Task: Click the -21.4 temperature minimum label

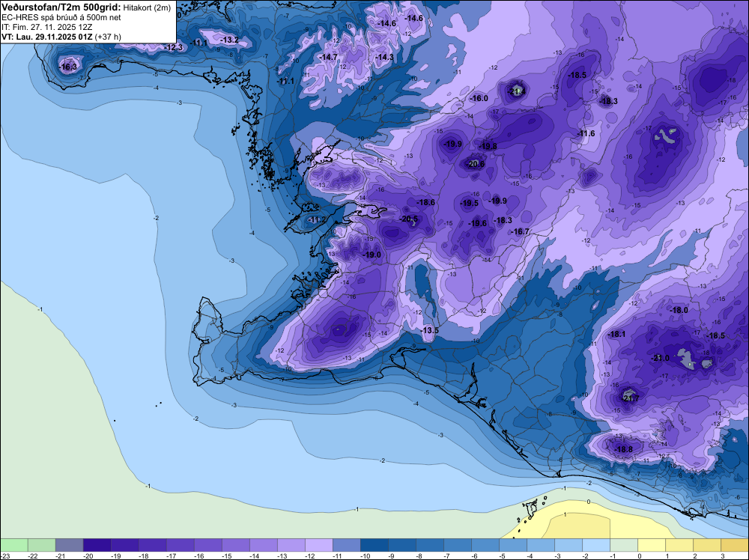Action: [516, 91]
